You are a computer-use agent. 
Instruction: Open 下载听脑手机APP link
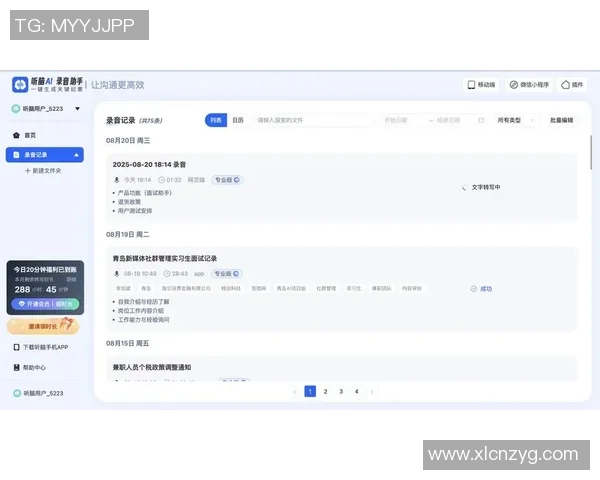[41, 347]
